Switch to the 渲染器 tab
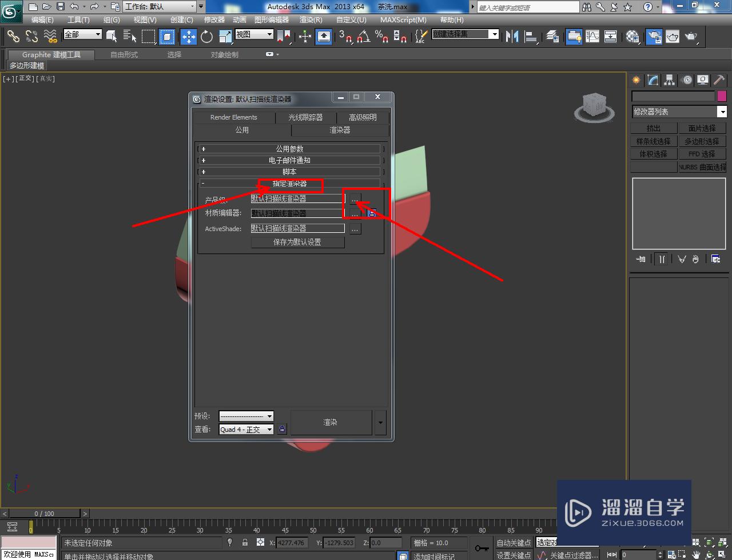This screenshot has width=732, height=560. pyautogui.click(x=340, y=130)
